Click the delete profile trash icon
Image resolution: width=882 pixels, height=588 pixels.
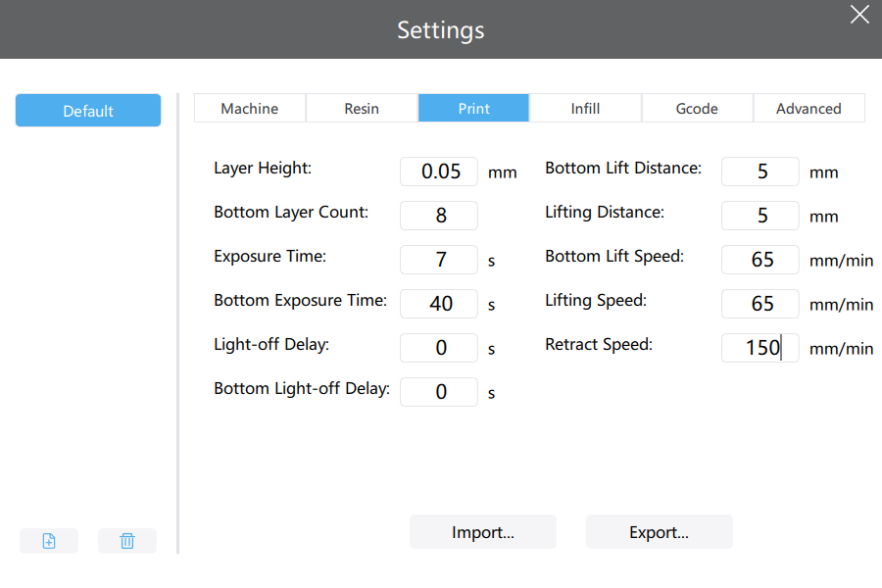coord(127,541)
